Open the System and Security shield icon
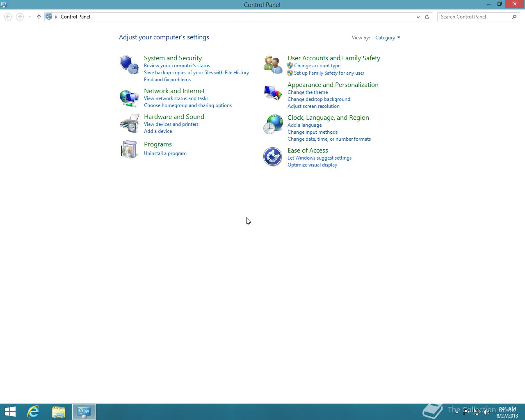Screen dimensions: 525x420 point(129,64)
